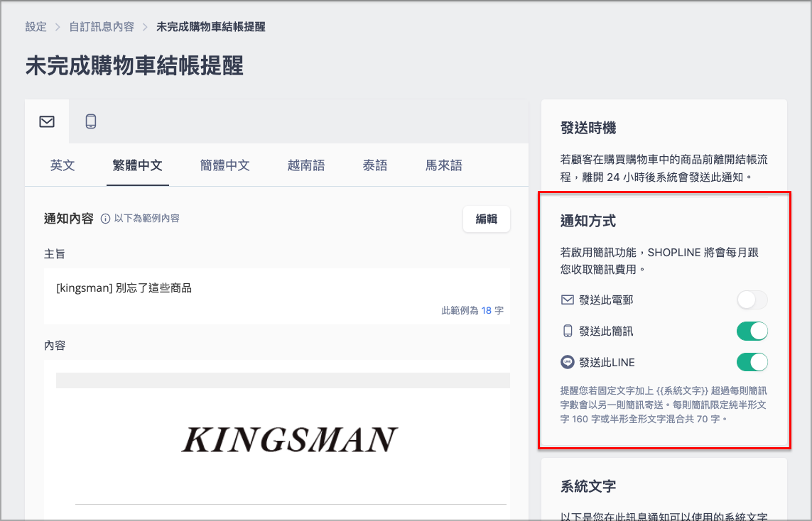Viewport: 812px width, 521px height.
Task: Select the mobile phone SMS channel tab
Action: click(91, 121)
